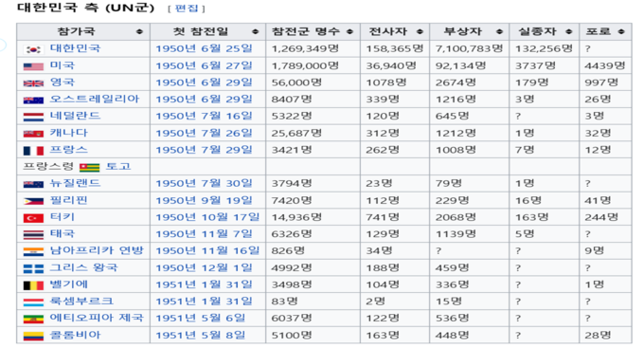The width and height of the screenshot is (644, 348).
Task: Click the South Africa Union flag icon
Action: [x=33, y=251]
